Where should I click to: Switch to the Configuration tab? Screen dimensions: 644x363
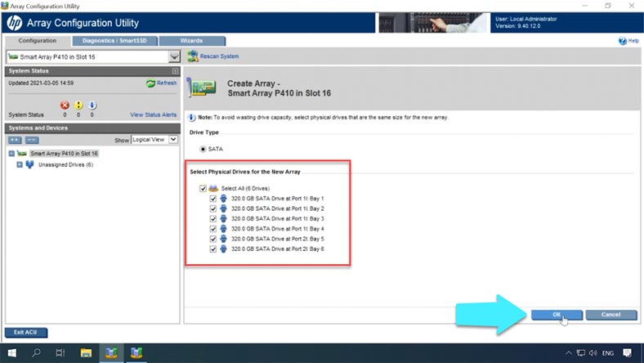tap(38, 41)
